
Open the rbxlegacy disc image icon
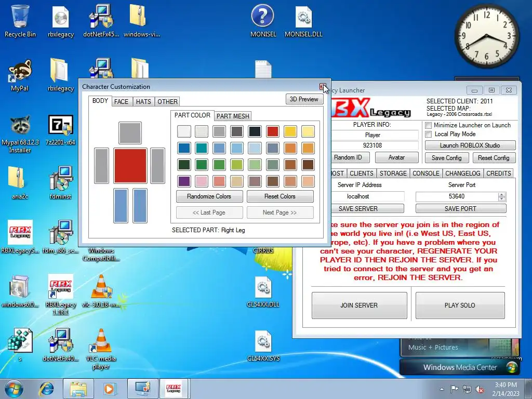coord(60,20)
